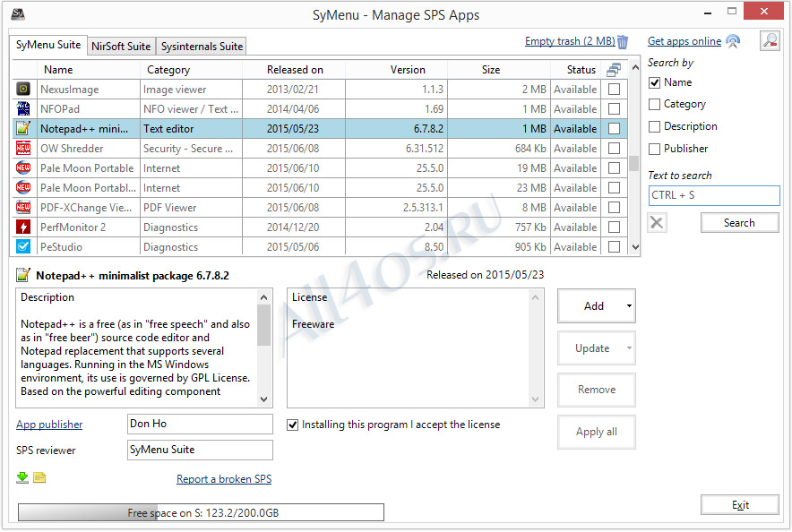The image size is (792, 532).
Task: Click the Search button
Action: pos(739,223)
